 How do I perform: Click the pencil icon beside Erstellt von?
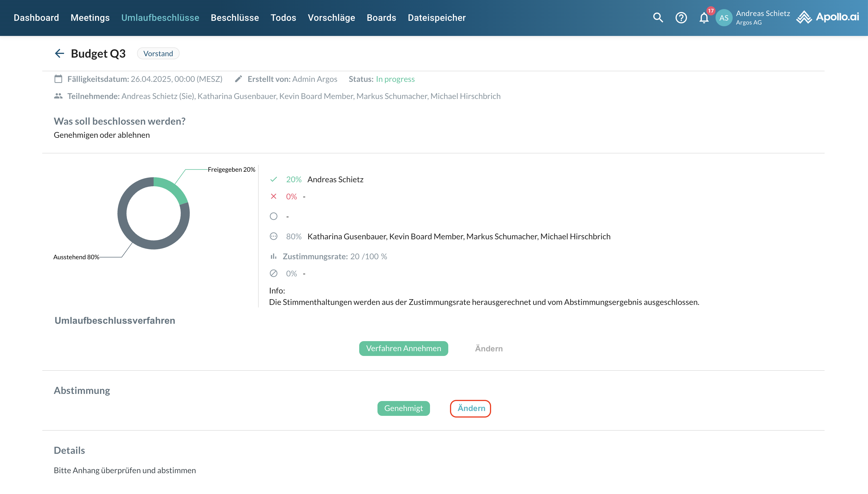point(238,79)
